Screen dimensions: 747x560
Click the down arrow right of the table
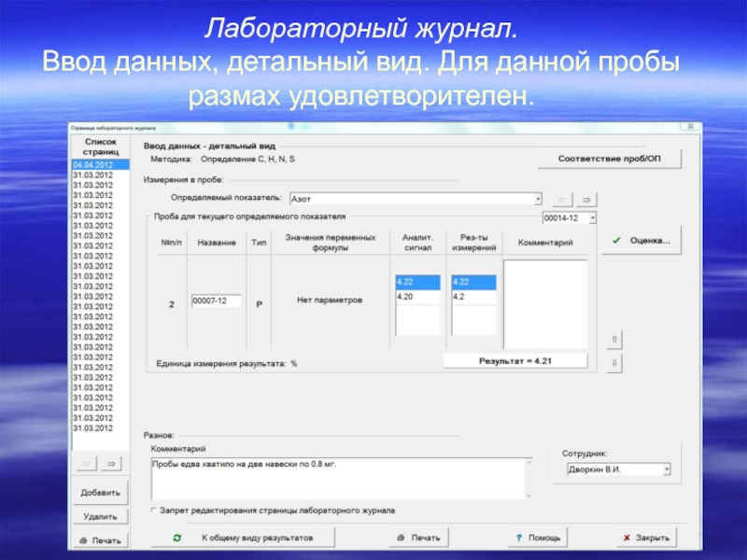coord(613,362)
